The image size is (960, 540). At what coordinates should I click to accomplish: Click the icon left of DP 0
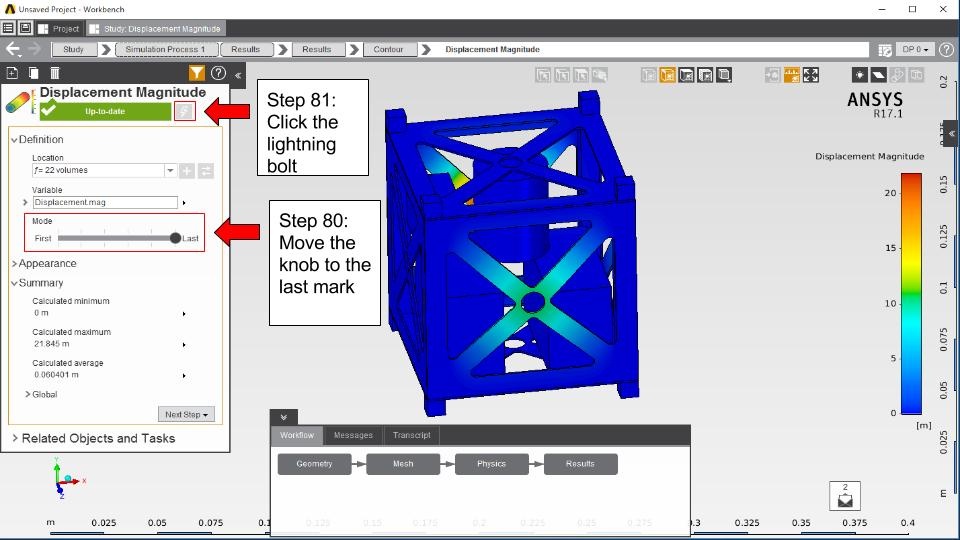(885, 50)
